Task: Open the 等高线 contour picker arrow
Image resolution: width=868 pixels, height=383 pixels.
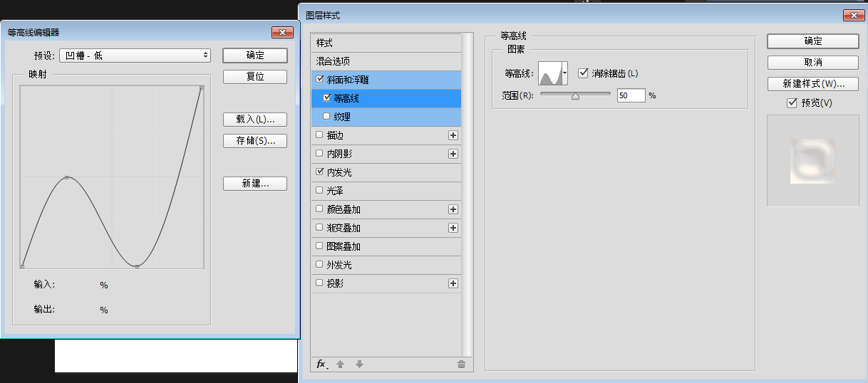Action: pos(565,73)
